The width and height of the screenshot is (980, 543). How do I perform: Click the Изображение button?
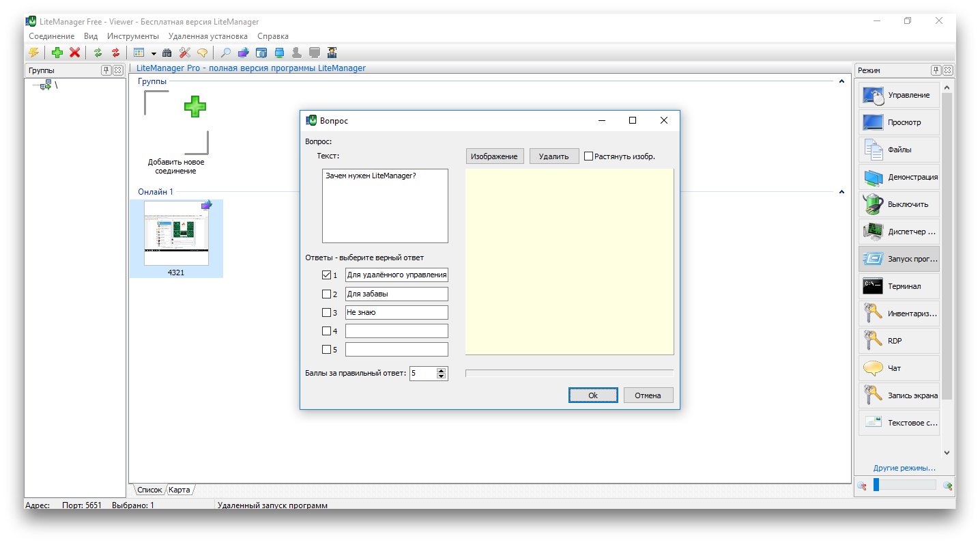point(495,156)
